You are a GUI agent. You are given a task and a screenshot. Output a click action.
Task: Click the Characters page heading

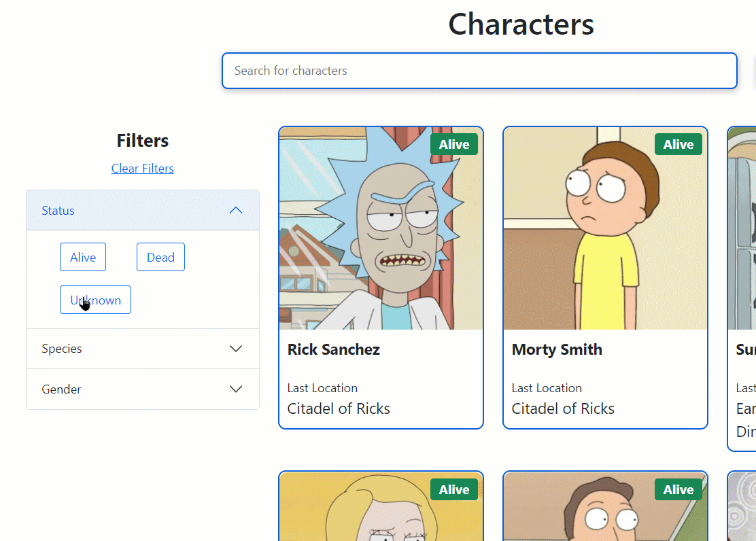521,24
